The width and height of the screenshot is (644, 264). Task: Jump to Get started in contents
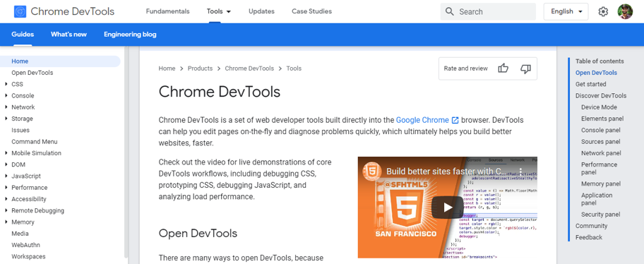[590, 84]
